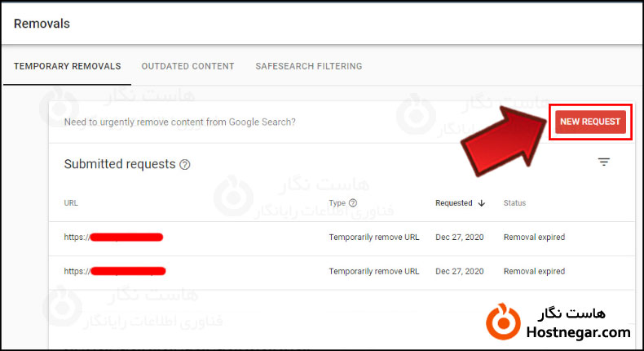
Task: Open the Outdated Content tab
Action: (187, 66)
